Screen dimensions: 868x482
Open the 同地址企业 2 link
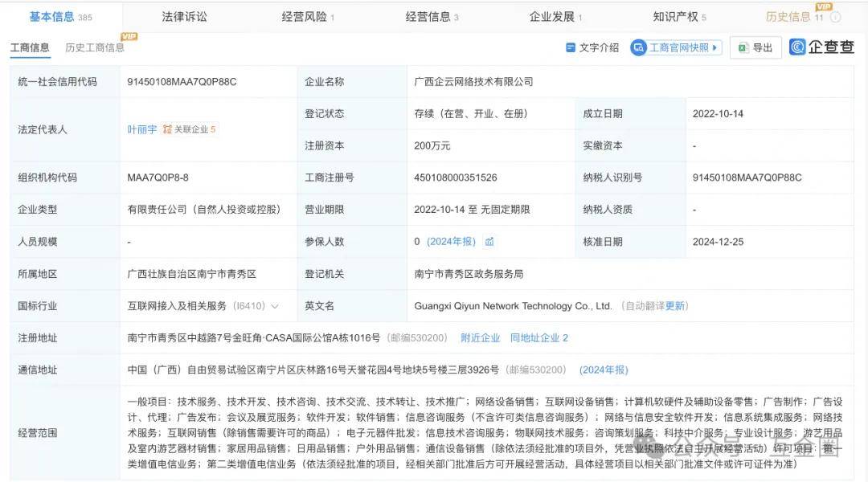(538, 338)
